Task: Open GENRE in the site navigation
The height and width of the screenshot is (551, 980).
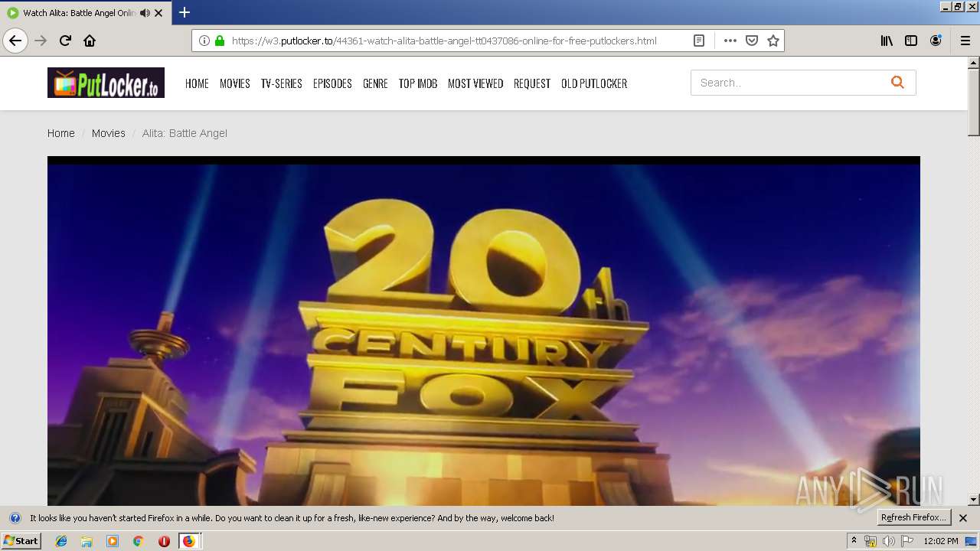Action: (375, 83)
